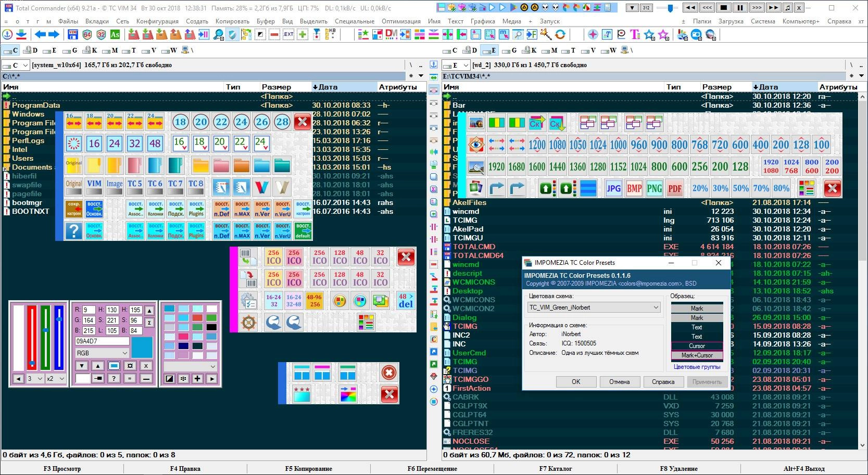Viewport: 868px width, 475px height.
Task: Open the Специальные menu
Action: pyautogui.click(x=355, y=21)
